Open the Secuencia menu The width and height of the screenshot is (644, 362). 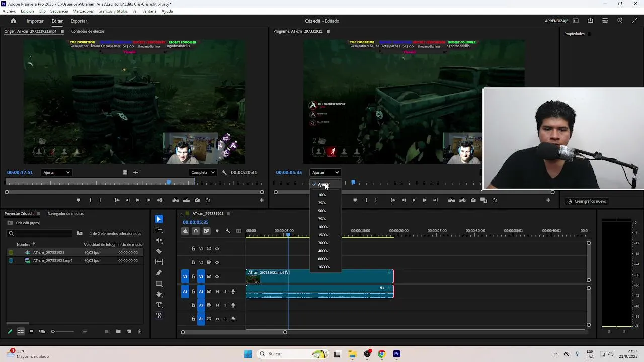point(59,11)
